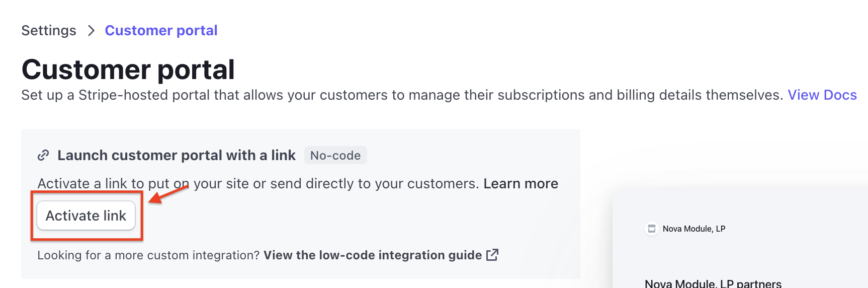Click the large Customer portal page title
The image size is (868, 288).
128,69
